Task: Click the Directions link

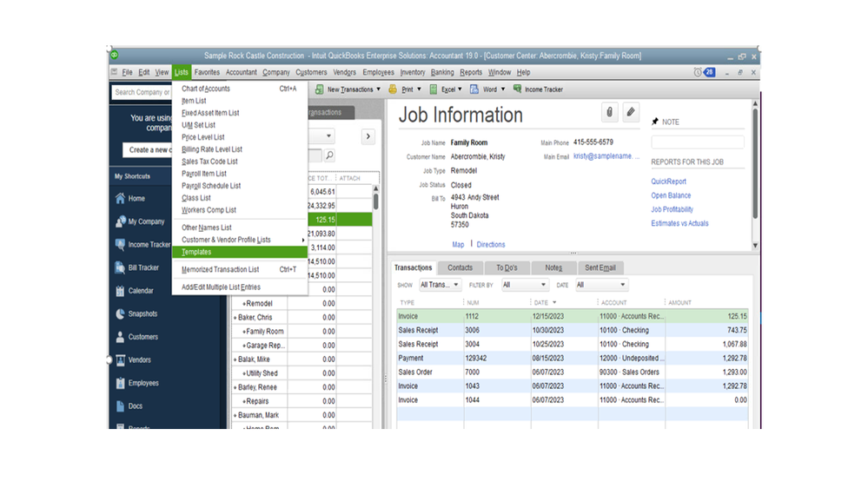Action: click(491, 245)
